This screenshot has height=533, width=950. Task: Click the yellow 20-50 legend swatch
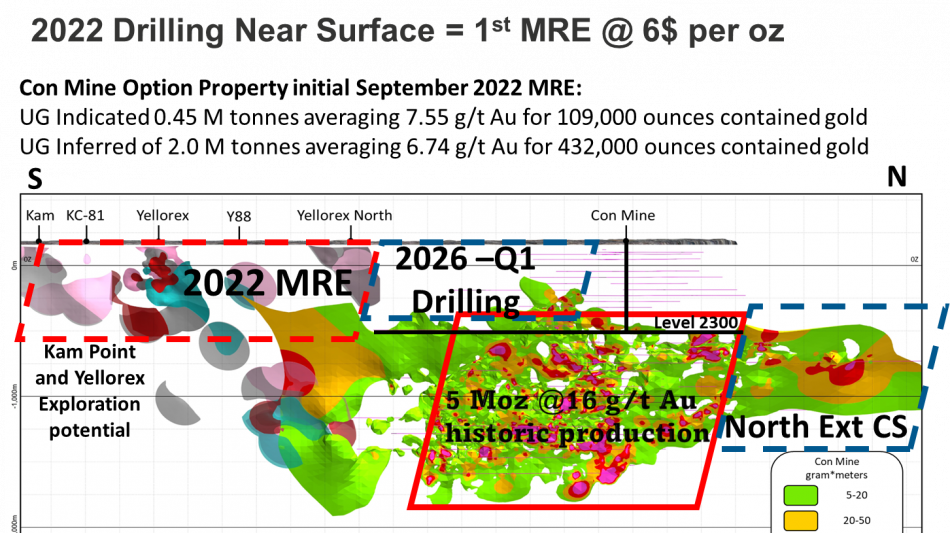click(x=799, y=520)
